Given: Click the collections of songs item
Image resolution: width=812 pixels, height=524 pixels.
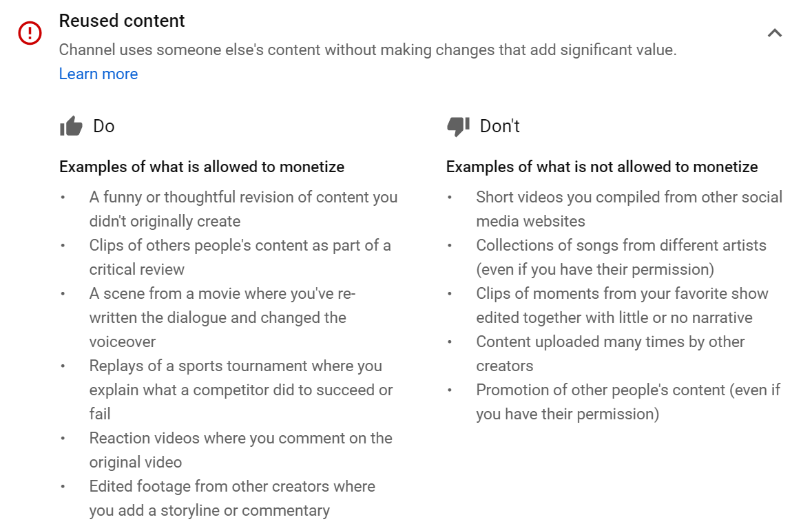Looking at the screenshot, I should 621,258.
